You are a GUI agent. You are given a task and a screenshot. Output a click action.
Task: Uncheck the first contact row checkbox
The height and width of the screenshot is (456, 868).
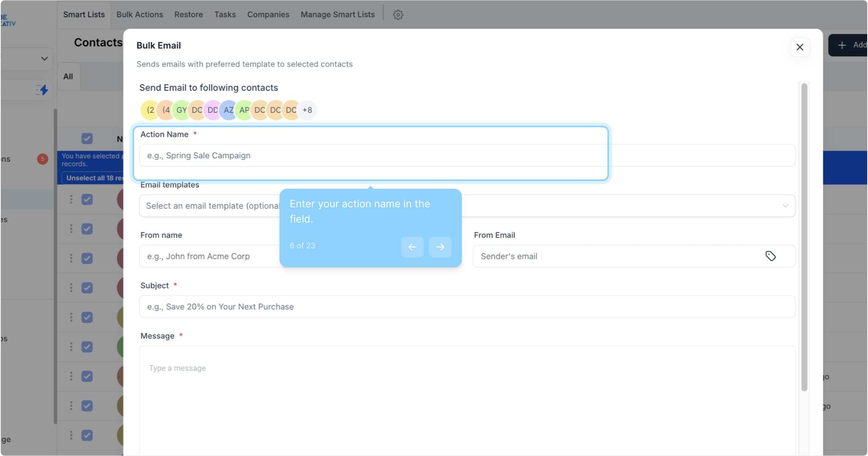click(87, 199)
